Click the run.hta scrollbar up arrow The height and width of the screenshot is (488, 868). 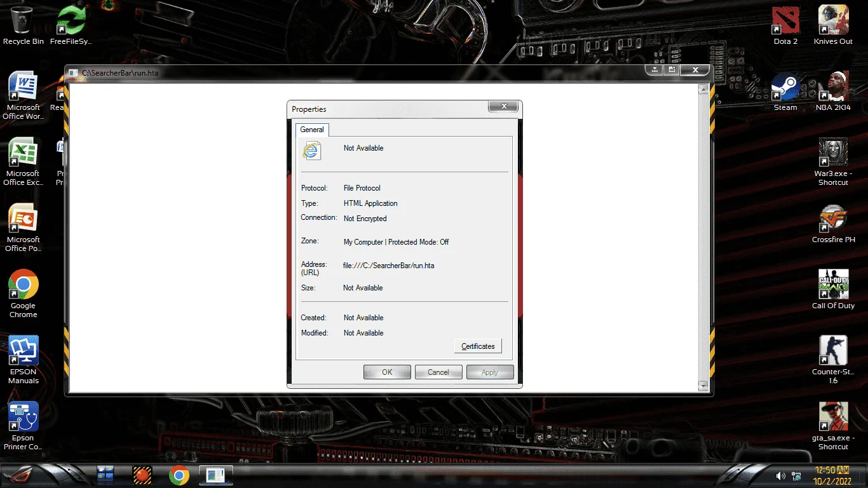coord(703,90)
